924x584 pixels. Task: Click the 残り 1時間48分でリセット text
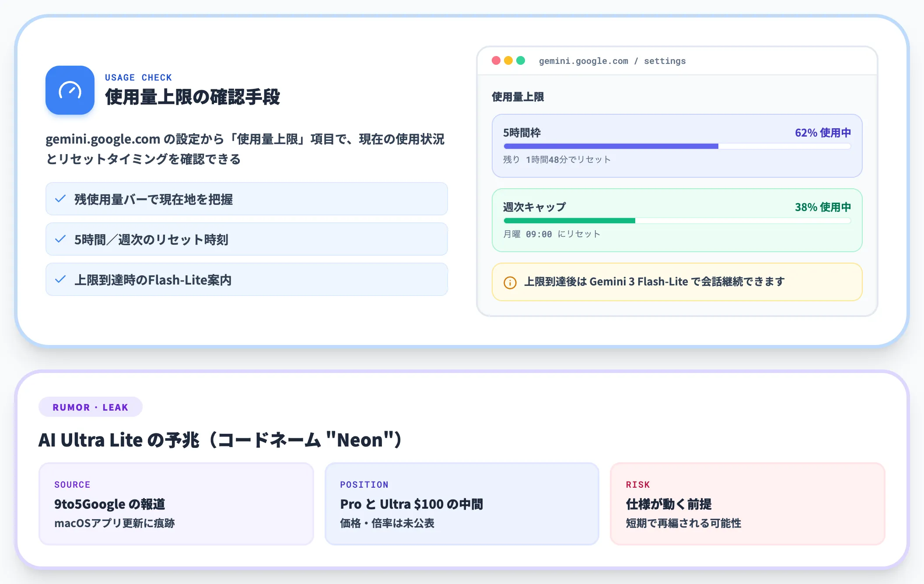click(556, 159)
